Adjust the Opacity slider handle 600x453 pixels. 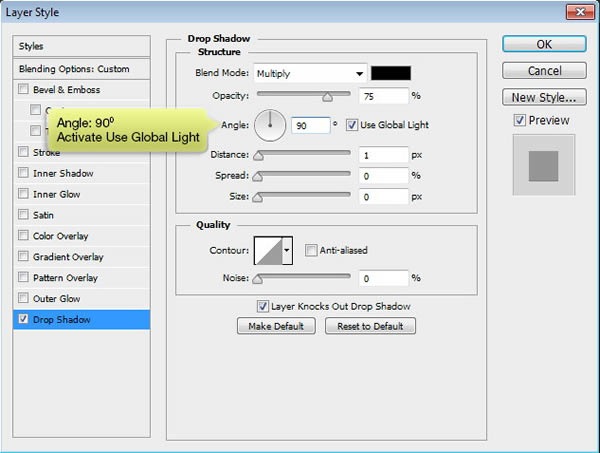327,97
